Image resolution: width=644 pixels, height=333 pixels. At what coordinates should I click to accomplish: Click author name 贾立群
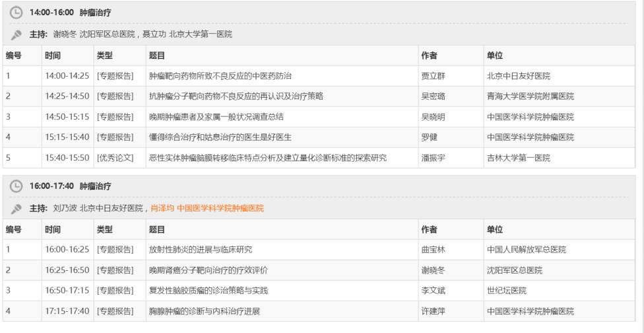(434, 76)
